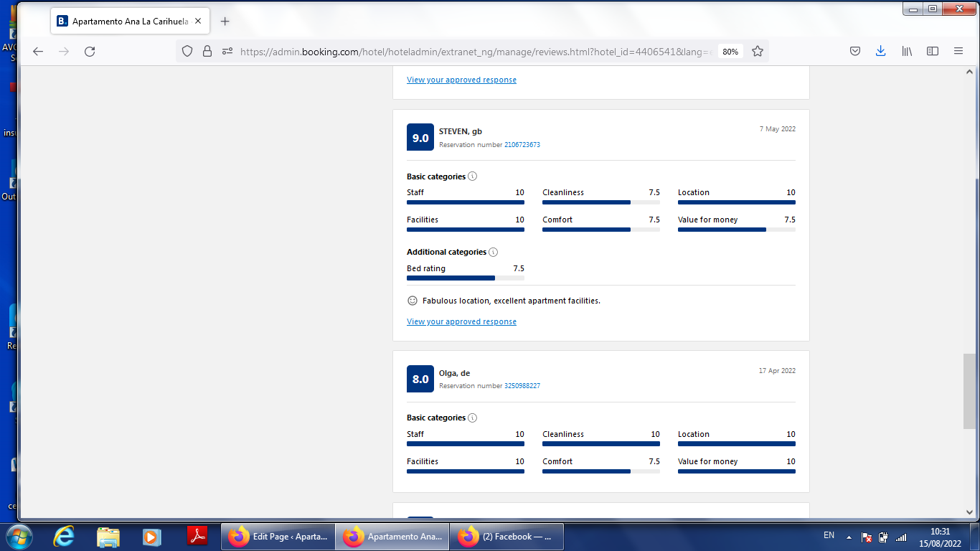Image resolution: width=980 pixels, height=551 pixels.
Task: Open a new browser tab
Action: 225,22
